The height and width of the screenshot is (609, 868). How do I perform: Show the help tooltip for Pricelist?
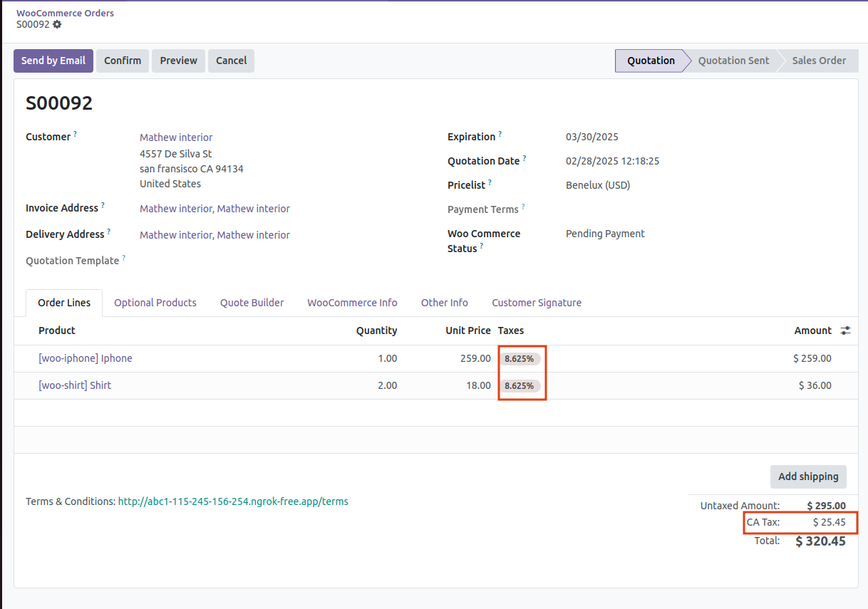tap(490, 182)
